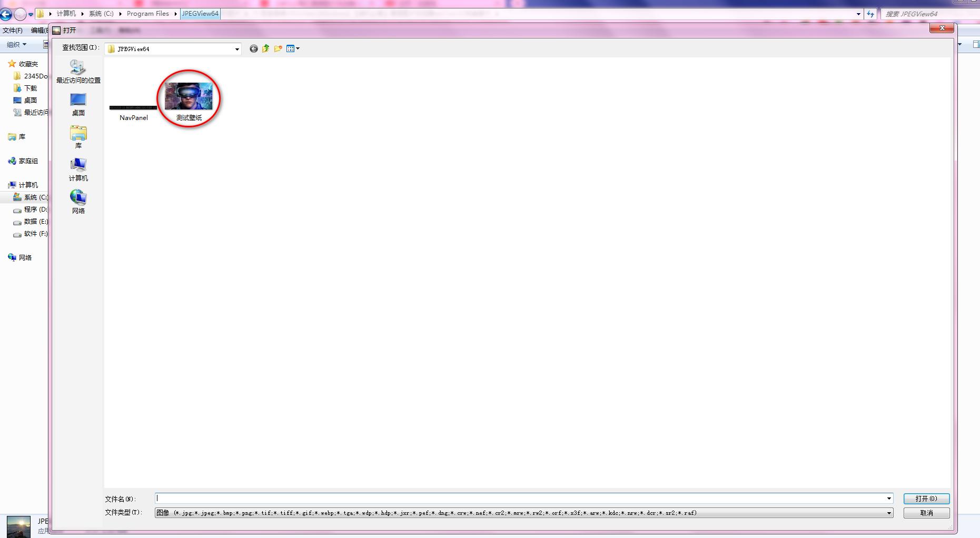Image resolution: width=980 pixels, height=538 pixels.
Task: Go up one folder level in dialog
Action: click(266, 48)
